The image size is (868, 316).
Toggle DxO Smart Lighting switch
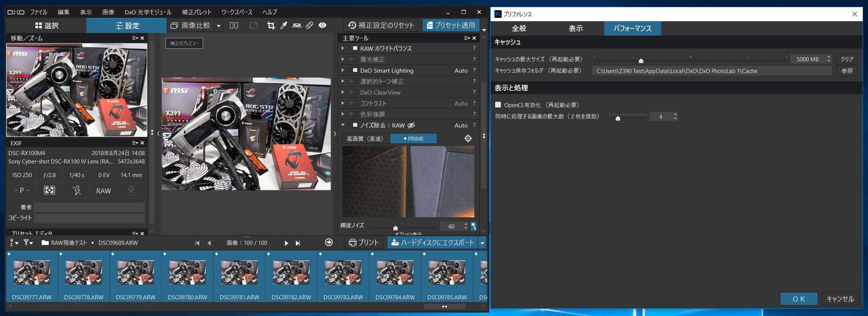point(353,70)
